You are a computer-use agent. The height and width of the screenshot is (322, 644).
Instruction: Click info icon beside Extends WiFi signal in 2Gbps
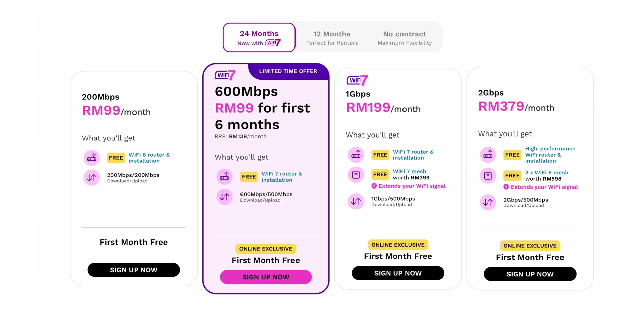[x=506, y=187]
